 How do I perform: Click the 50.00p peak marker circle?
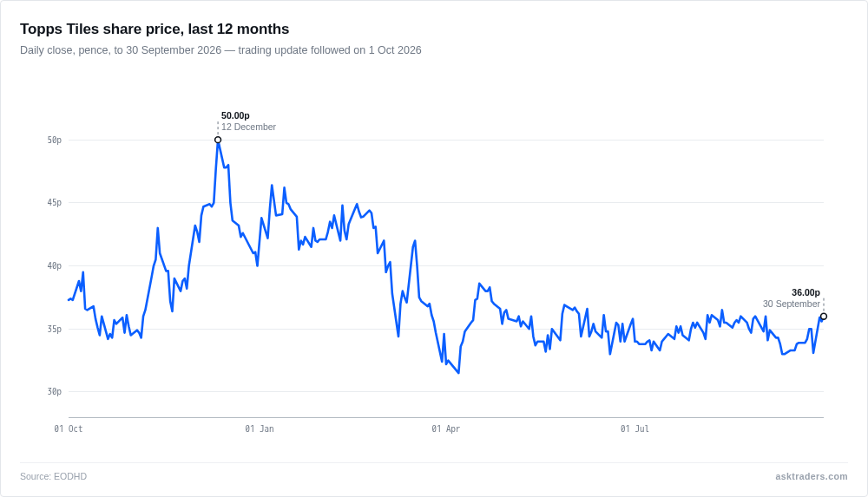pos(218,140)
